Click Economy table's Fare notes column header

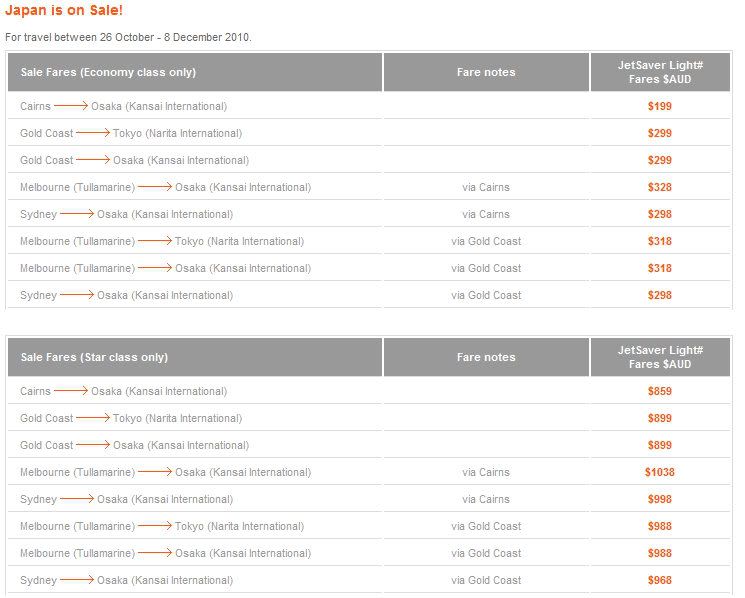point(486,72)
